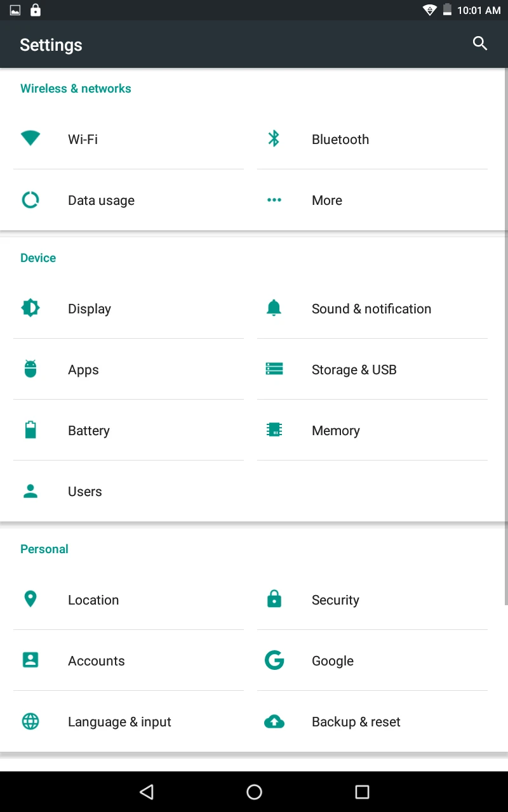The image size is (508, 812).
Task: Tap the Home navigation button
Action: [x=254, y=791]
